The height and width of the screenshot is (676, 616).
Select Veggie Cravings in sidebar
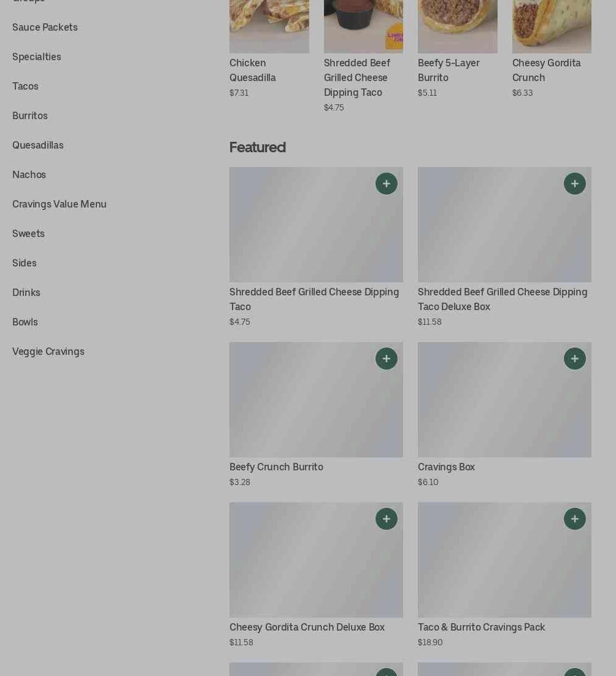pos(48,351)
